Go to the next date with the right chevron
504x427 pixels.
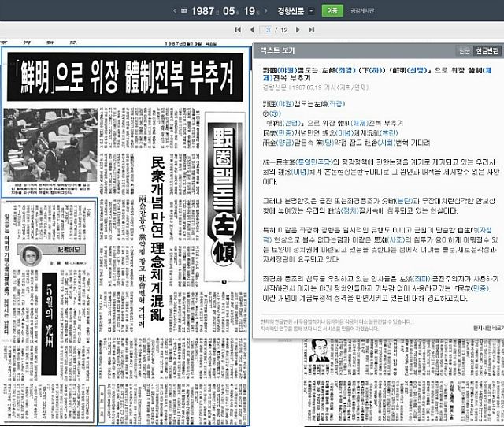(265, 11)
